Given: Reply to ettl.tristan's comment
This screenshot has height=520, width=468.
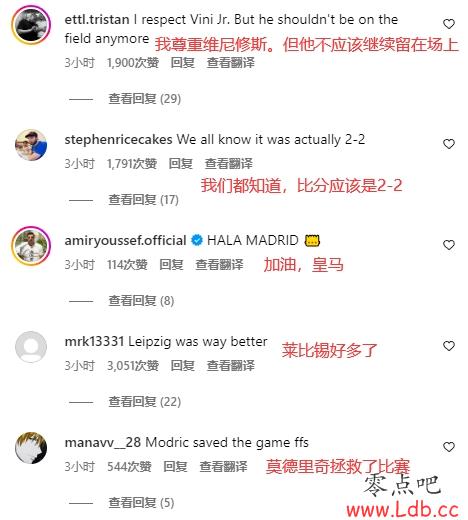Looking at the screenshot, I should click(x=182, y=63).
